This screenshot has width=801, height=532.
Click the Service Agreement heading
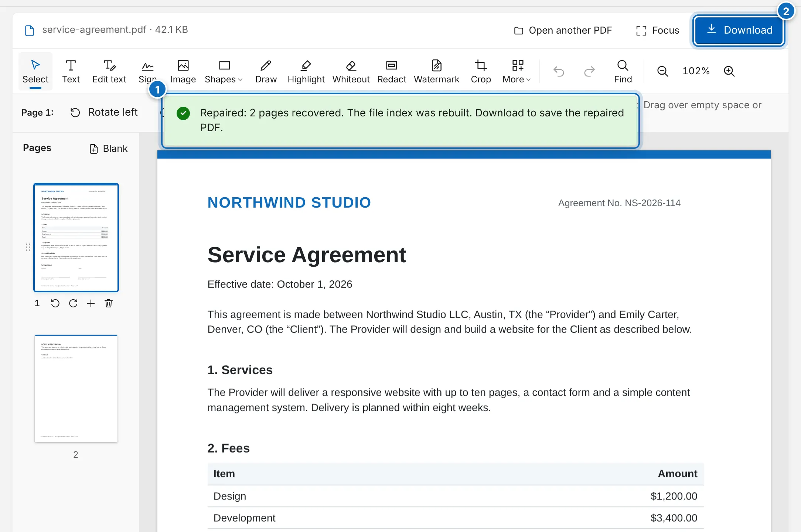click(307, 255)
